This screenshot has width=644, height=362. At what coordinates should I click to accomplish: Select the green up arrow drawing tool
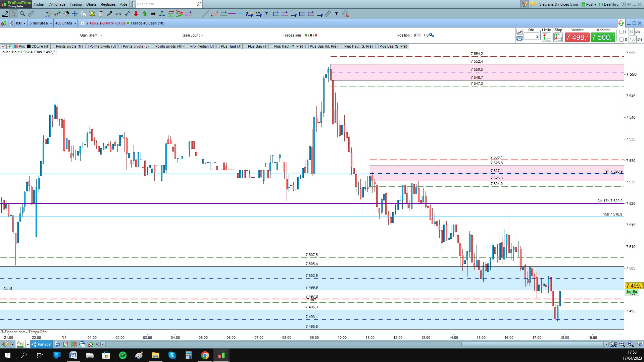pyautogui.click(x=145, y=14)
